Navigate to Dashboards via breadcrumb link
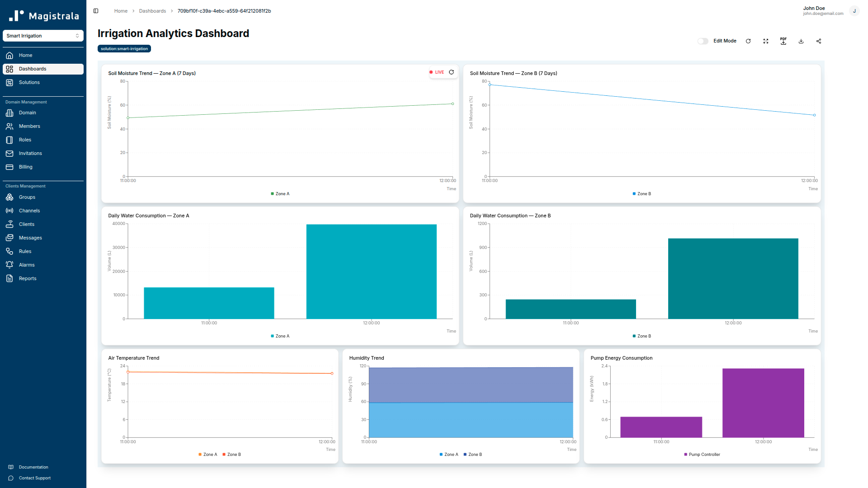 point(152,10)
